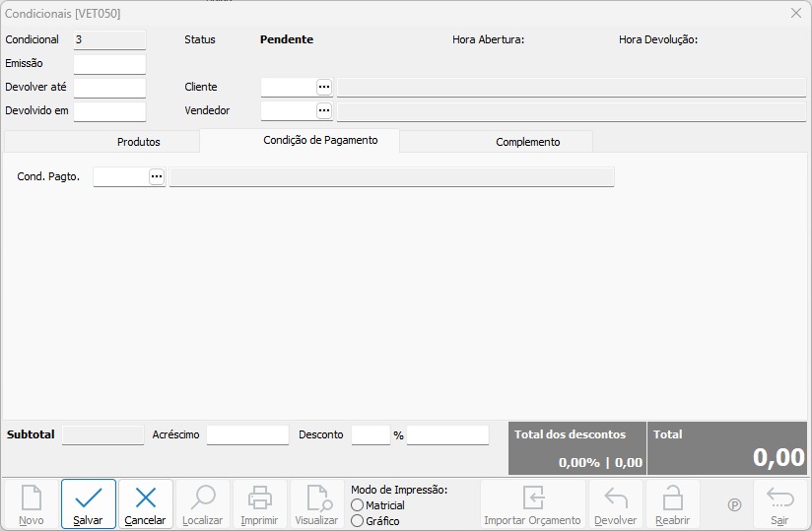Open the Cliente lookup ellipsis button
Viewport: 812px width, 531px height.
[x=324, y=87]
